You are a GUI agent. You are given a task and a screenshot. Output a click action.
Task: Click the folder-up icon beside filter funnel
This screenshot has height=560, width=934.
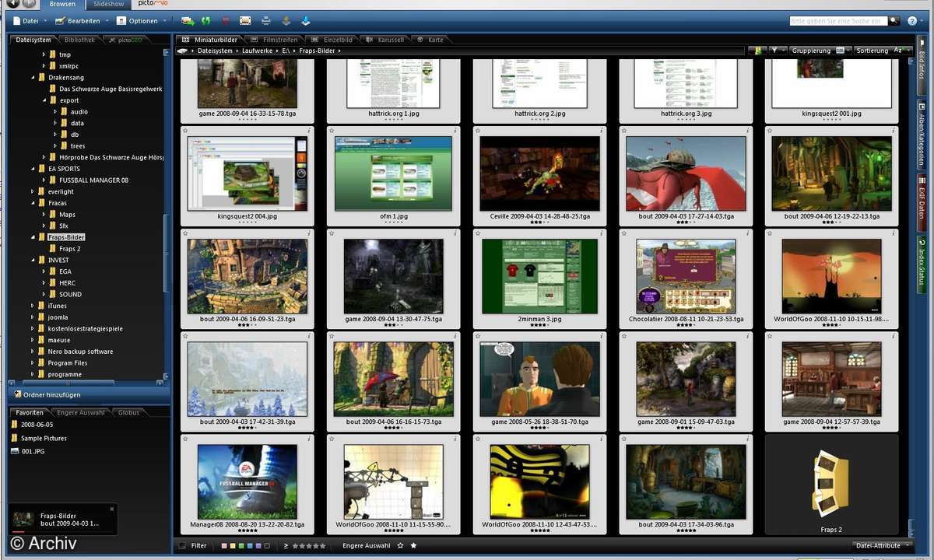point(758,51)
